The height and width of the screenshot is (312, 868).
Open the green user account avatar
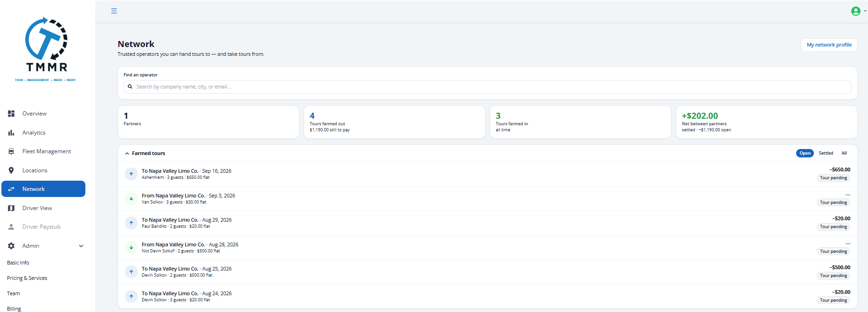(855, 11)
